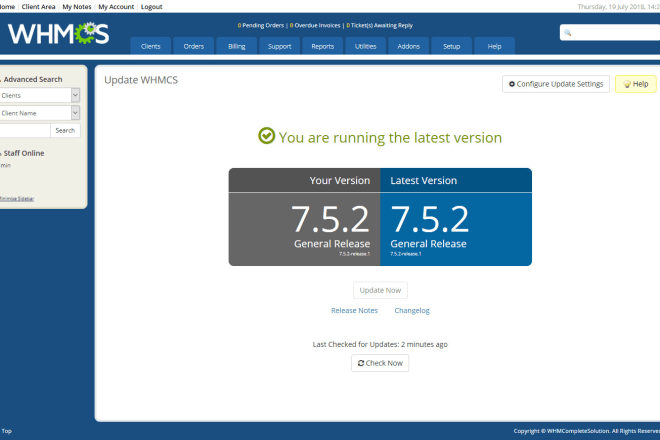660x440 pixels.
Task: Open My Notes link
Action: pos(77,7)
